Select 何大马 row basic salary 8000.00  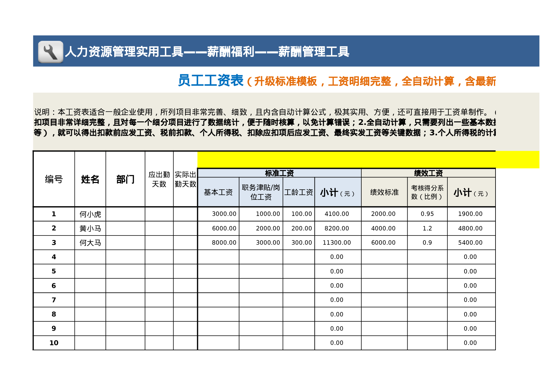[225, 242]
